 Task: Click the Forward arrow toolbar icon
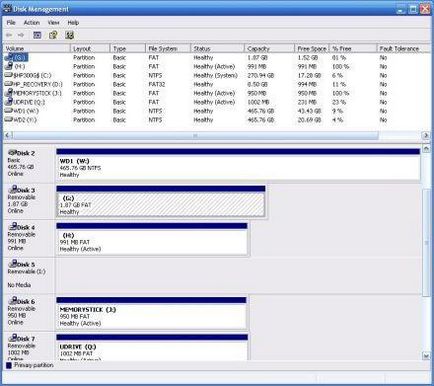tap(21, 35)
